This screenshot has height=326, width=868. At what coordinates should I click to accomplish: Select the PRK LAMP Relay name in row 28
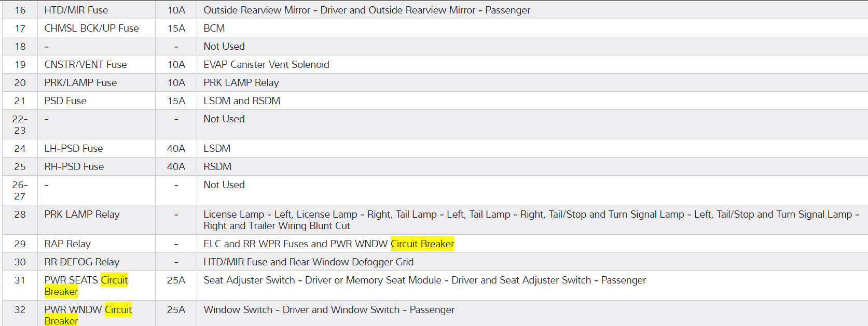[82, 215]
